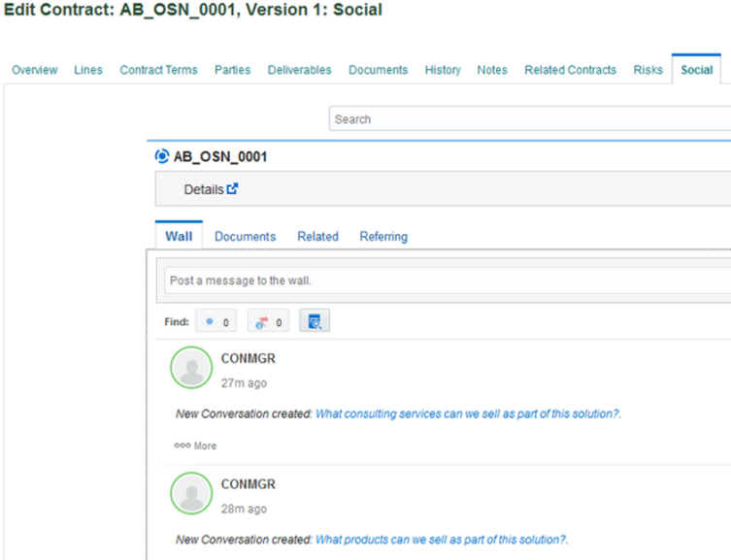The image size is (731, 560).
Task: Filter wall by unread messages icon
Action: tap(216, 321)
